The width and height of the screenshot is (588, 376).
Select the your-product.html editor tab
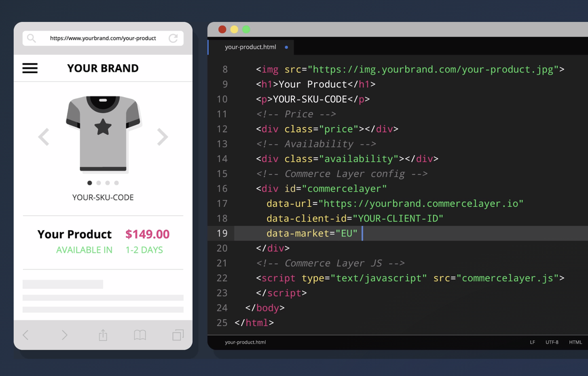(x=250, y=47)
